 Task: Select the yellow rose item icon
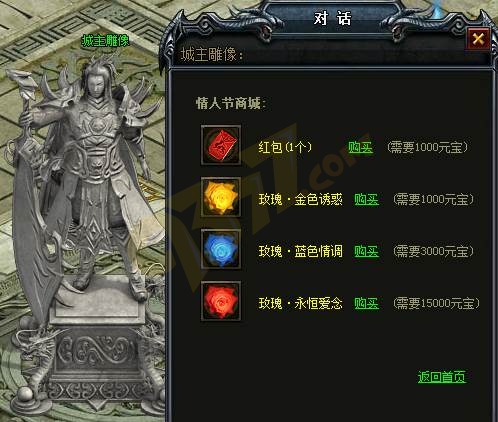[x=221, y=197]
